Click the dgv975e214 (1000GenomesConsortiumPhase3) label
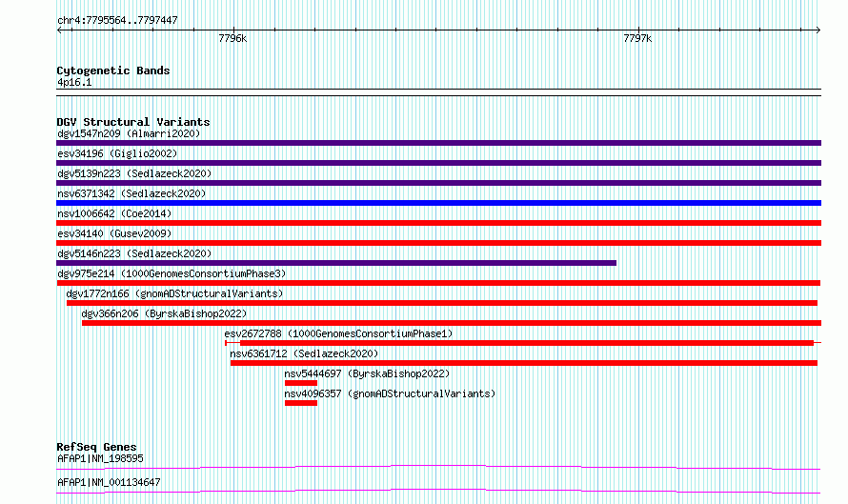This screenshot has height=504, width=848. [x=172, y=273]
